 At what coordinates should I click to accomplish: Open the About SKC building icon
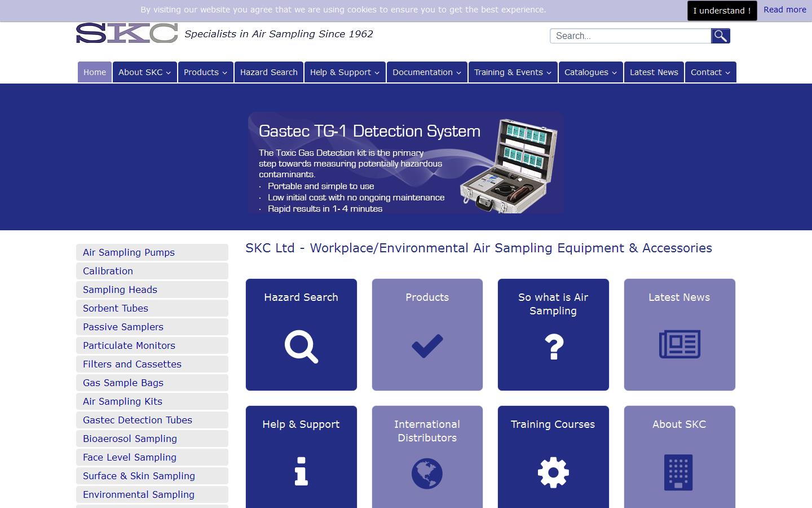click(x=679, y=472)
